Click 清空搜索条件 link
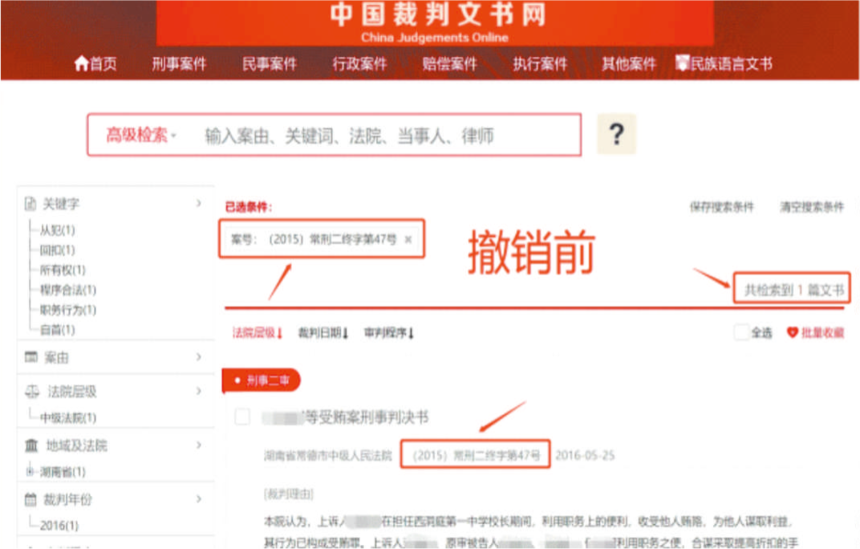The image size is (860, 549). [812, 207]
